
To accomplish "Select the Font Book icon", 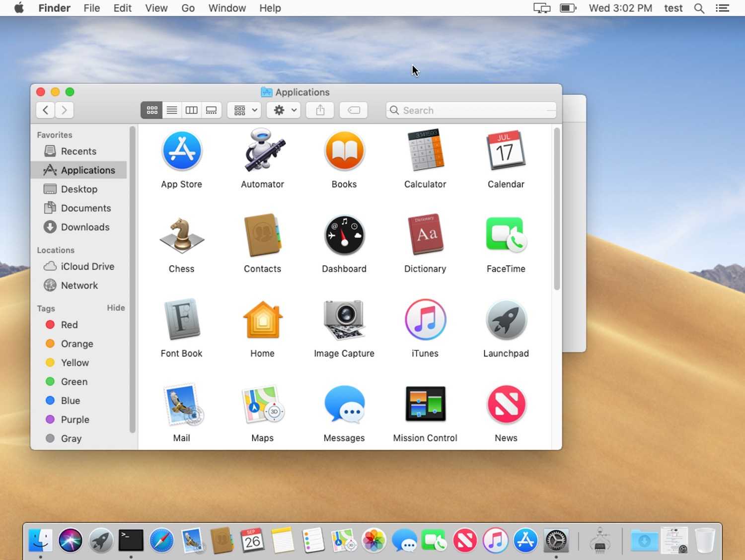I will pos(181,320).
